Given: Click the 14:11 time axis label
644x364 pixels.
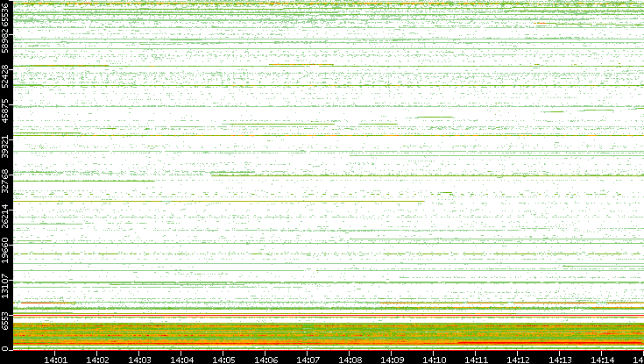Looking at the screenshot, I should coord(477,360).
